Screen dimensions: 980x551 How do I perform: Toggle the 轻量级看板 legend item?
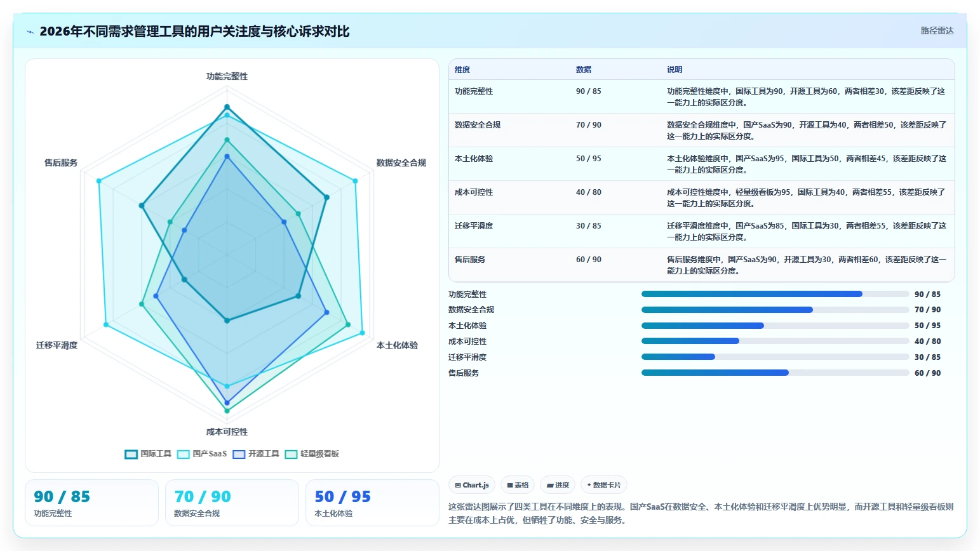pos(312,454)
